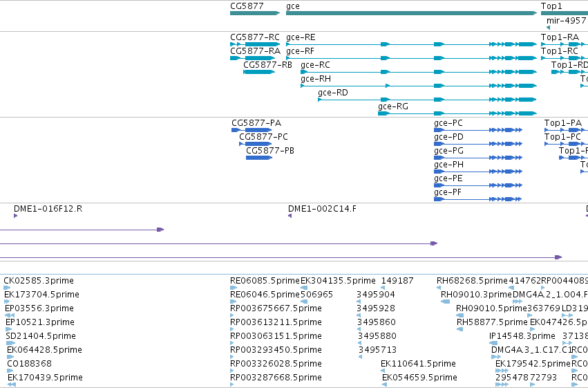Select the 3495880 feature label

[x=377, y=336]
